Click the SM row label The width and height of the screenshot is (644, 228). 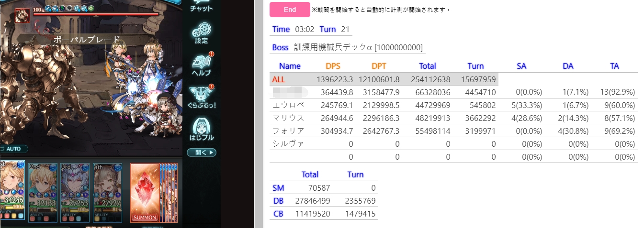click(x=278, y=188)
